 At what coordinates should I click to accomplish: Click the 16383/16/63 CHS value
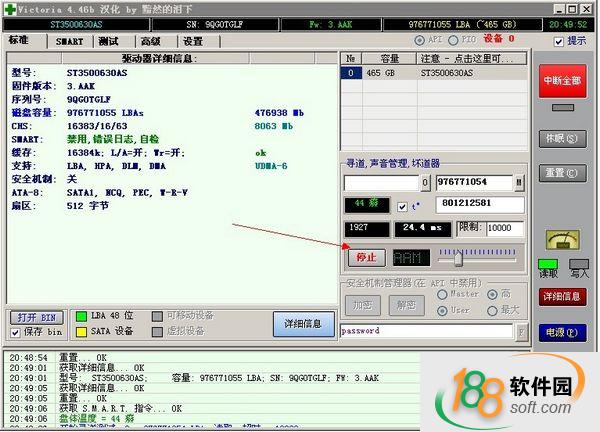coord(97,126)
